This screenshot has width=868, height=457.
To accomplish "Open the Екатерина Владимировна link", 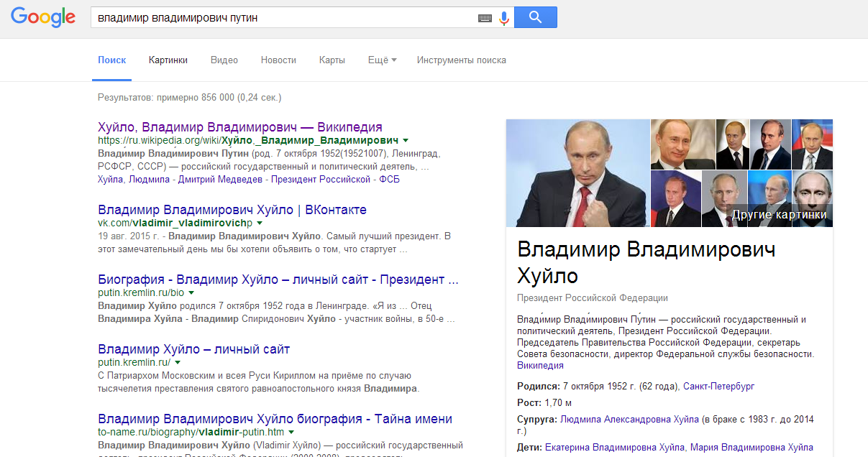I will point(615,448).
